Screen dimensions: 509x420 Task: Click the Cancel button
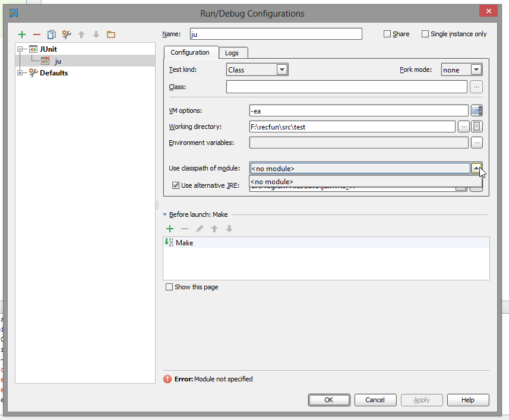[x=375, y=400]
